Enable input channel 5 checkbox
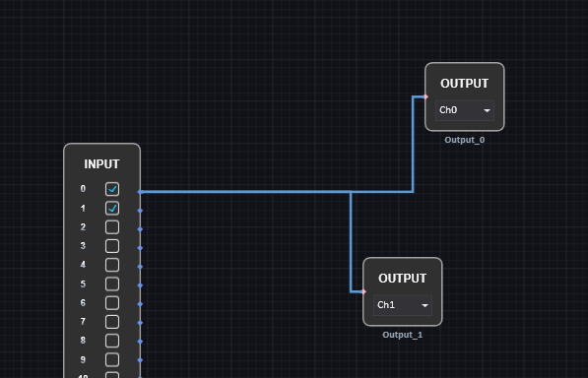Screen dimensions: 588x378 coord(112,283)
